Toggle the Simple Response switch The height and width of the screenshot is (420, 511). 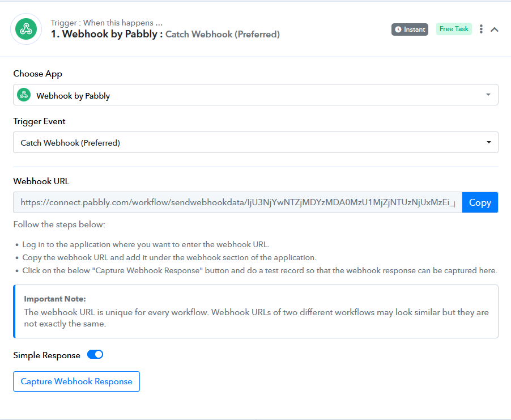(x=95, y=354)
